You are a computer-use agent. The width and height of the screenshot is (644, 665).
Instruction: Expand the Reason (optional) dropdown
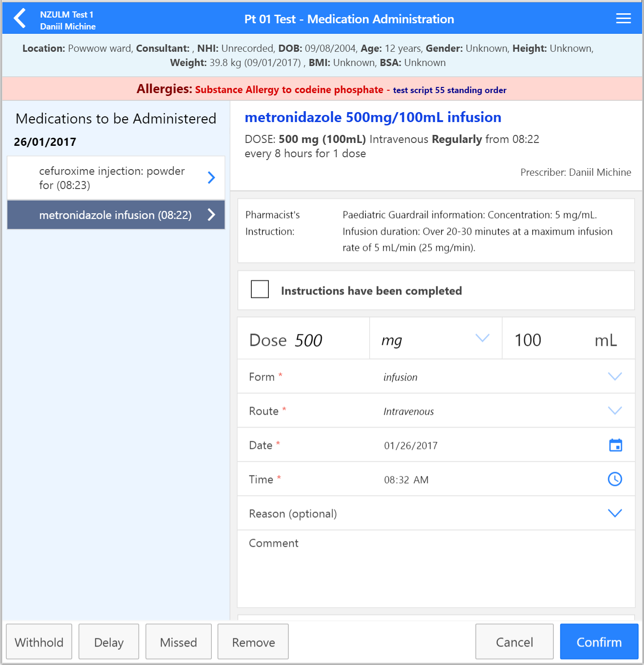pyautogui.click(x=615, y=513)
